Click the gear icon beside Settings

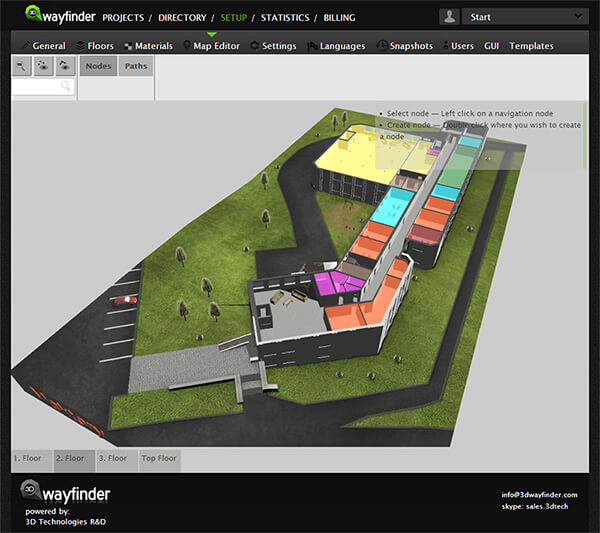254,46
